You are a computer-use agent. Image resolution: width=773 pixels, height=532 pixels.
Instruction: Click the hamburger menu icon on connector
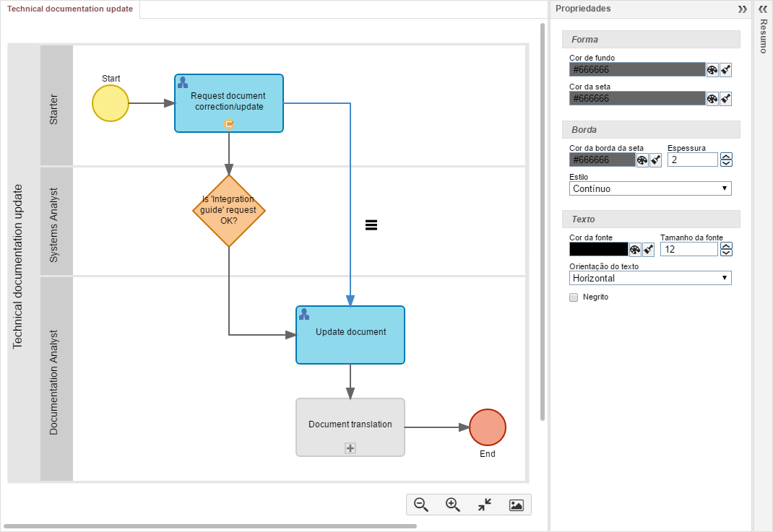pos(371,225)
